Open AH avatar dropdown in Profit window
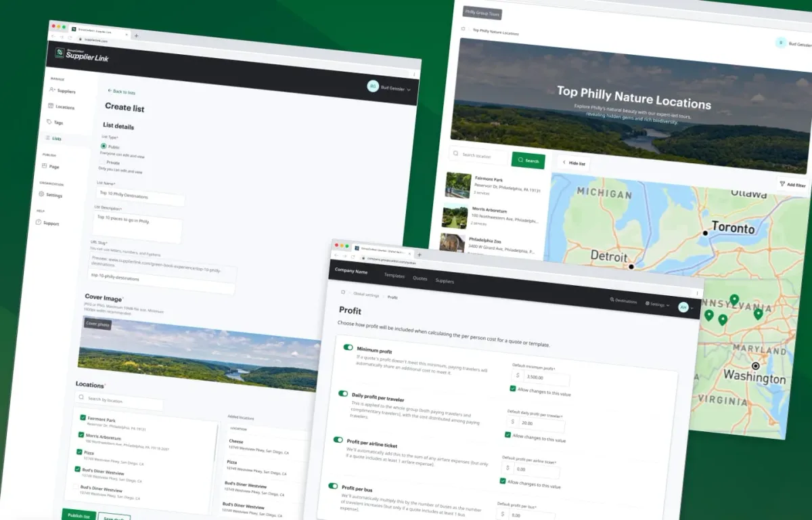 pos(686,307)
